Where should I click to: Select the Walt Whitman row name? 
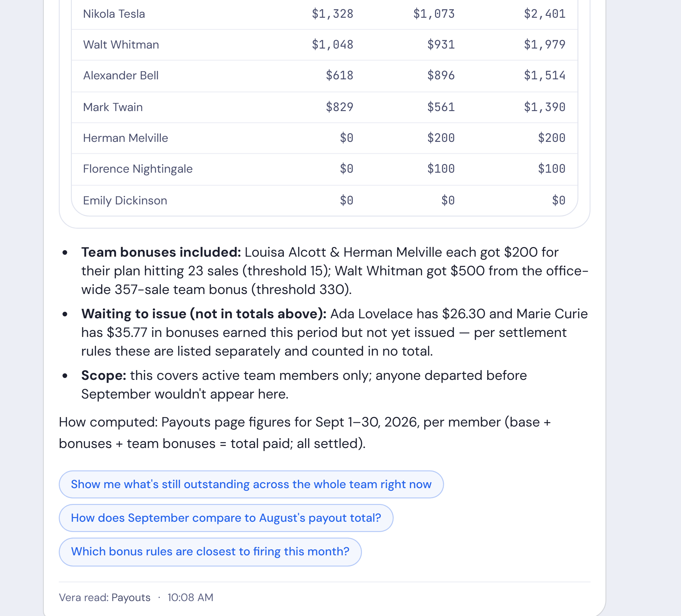[x=121, y=44]
